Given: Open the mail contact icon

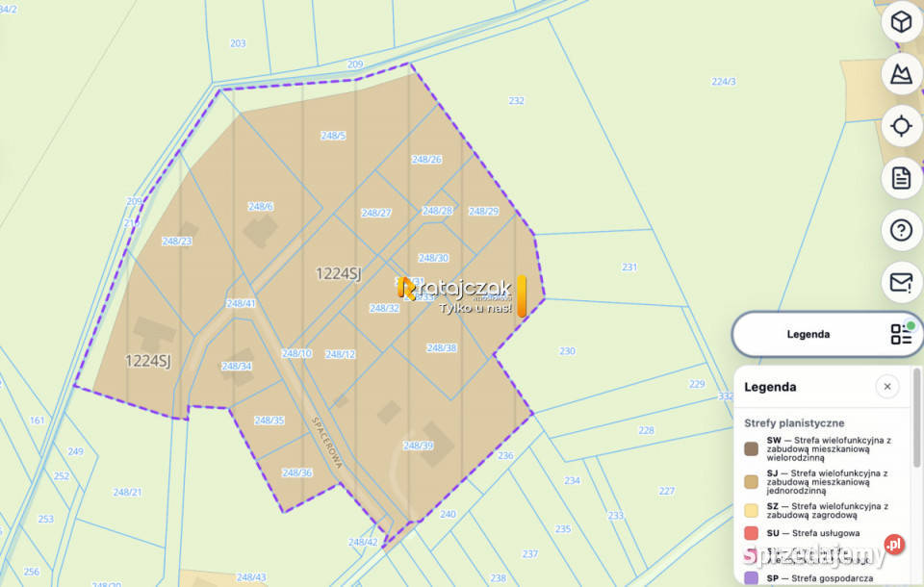Looking at the screenshot, I should coord(901,282).
